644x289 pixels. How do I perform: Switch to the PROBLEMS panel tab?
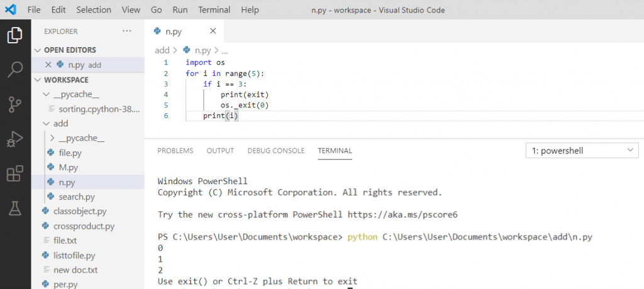pyautogui.click(x=175, y=151)
